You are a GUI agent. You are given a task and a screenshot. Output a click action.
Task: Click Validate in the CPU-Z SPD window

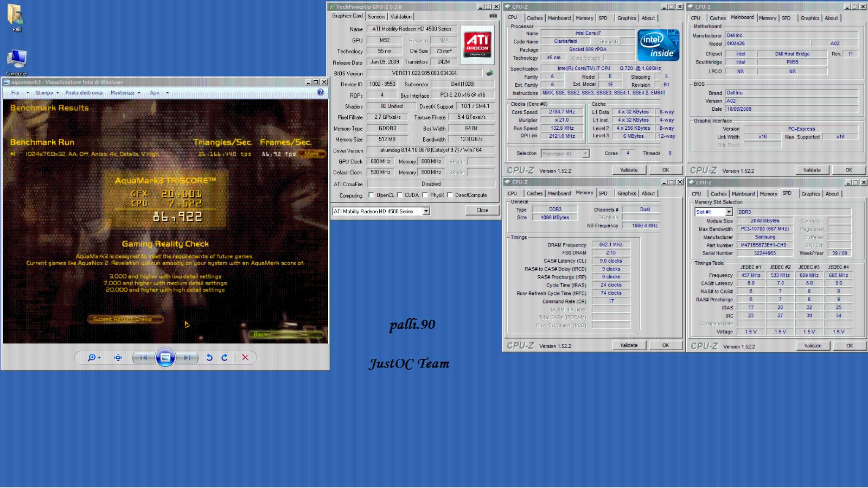(x=813, y=346)
